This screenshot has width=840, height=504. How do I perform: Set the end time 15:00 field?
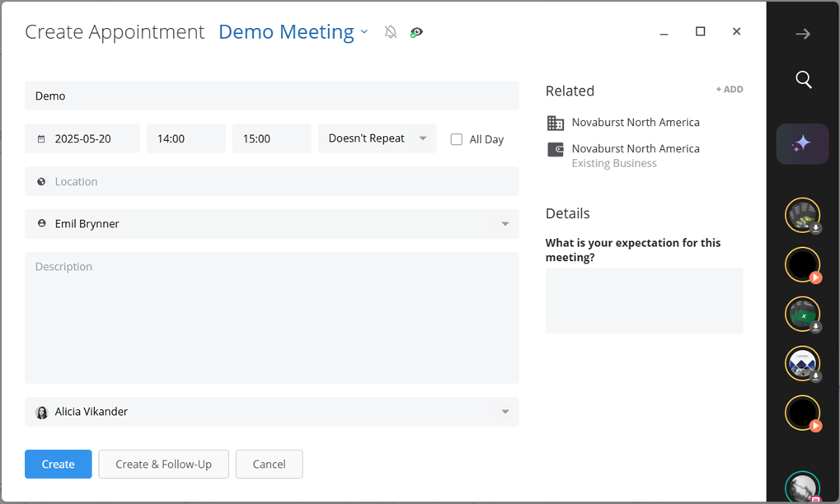coord(271,138)
